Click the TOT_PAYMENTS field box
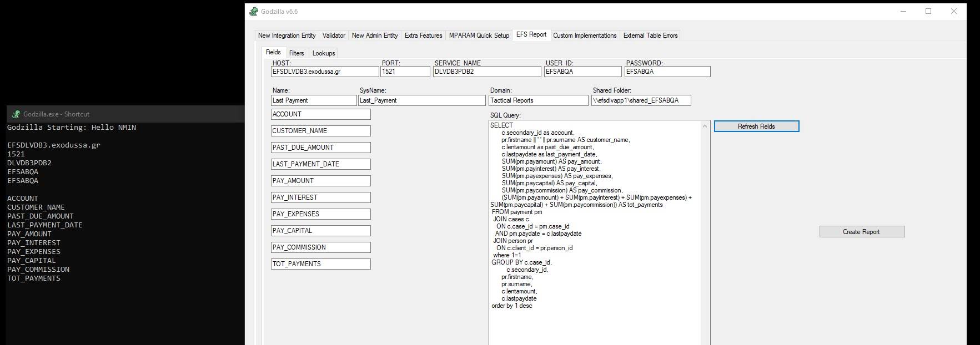This screenshot has height=345, width=980. click(x=320, y=264)
